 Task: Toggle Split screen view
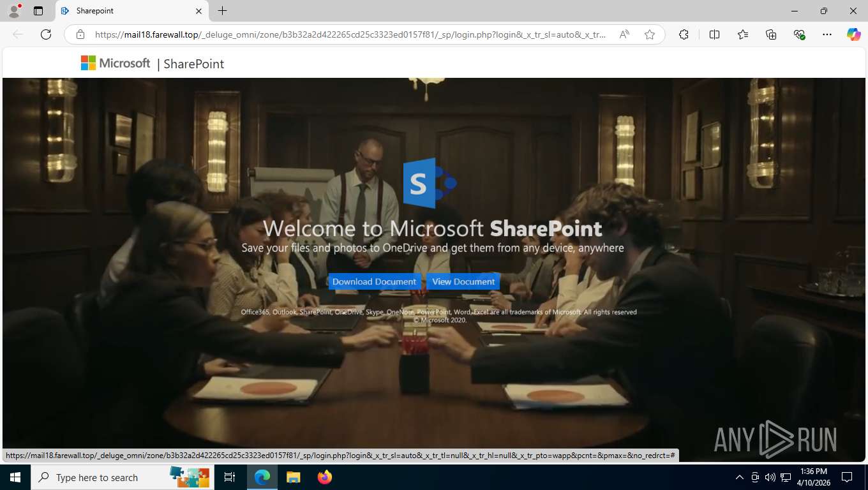coord(714,34)
